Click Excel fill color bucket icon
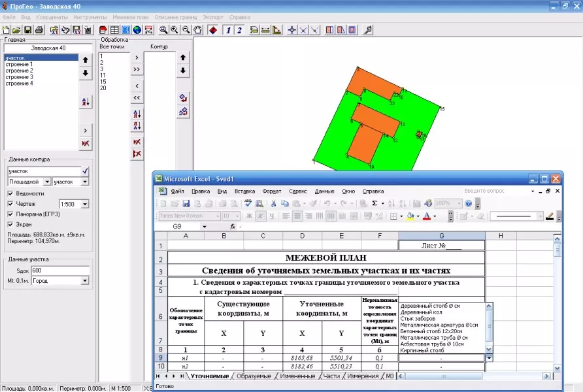Screen dimensions: 583x392 [410, 216]
